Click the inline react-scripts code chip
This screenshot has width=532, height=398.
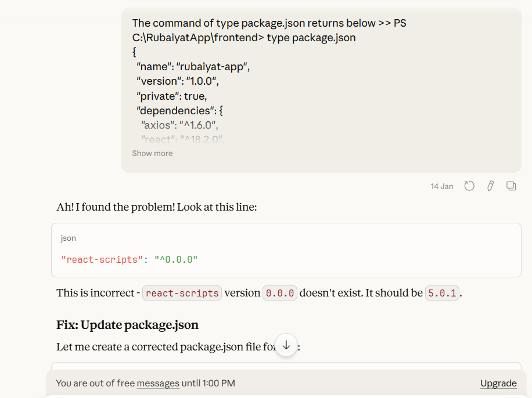point(182,293)
